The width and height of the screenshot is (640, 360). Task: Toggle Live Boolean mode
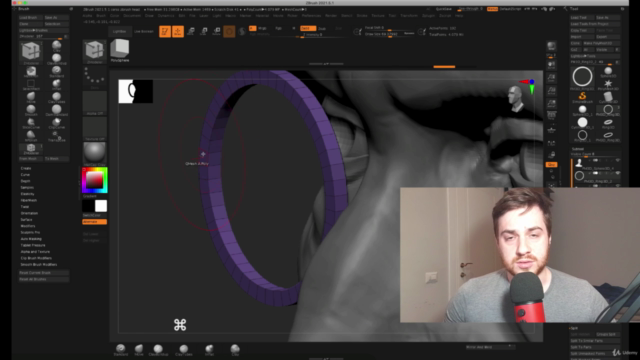(x=144, y=31)
